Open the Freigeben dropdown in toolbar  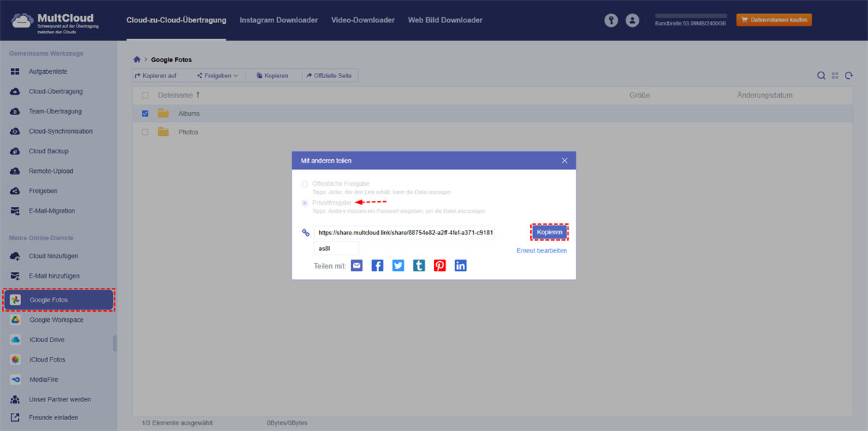pyautogui.click(x=217, y=75)
